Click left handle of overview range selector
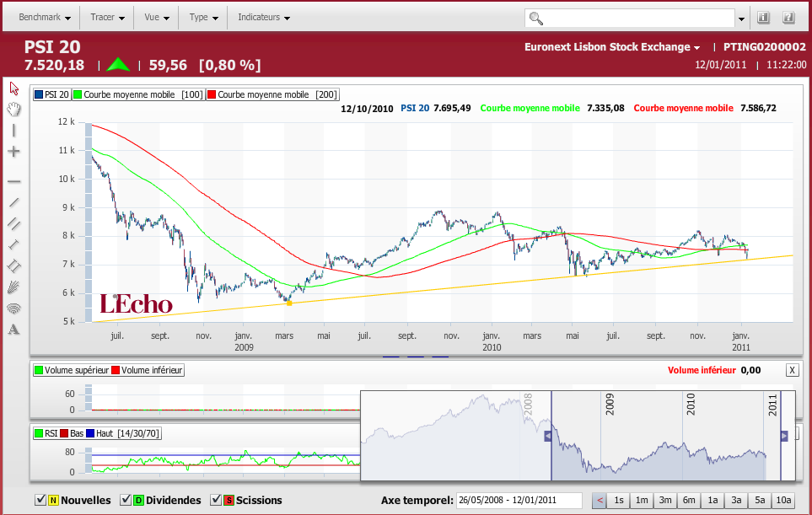 [547, 437]
